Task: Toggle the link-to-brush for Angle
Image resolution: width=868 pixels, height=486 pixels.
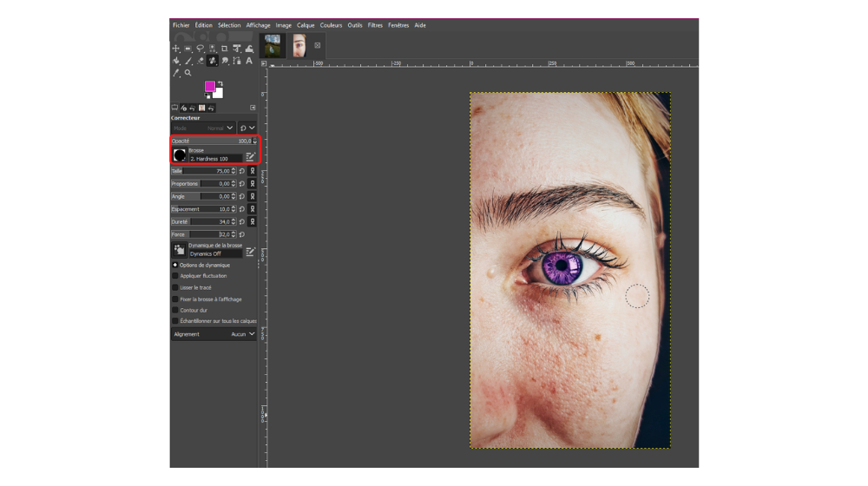Action: pyautogui.click(x=253, y=196)
